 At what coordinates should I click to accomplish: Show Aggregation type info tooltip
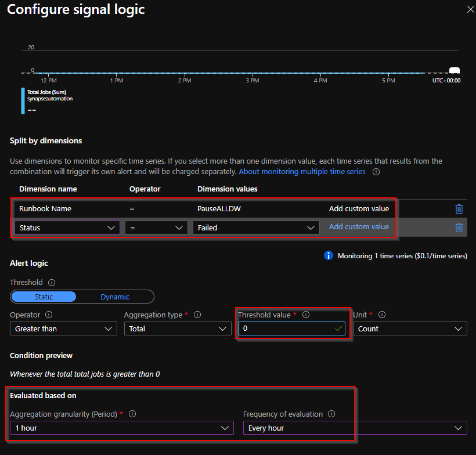pos(197,315)
